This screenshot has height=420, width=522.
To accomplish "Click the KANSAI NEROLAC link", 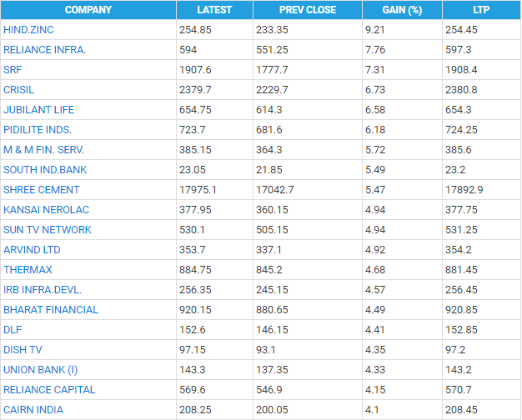I will click(x=47, y=209).
